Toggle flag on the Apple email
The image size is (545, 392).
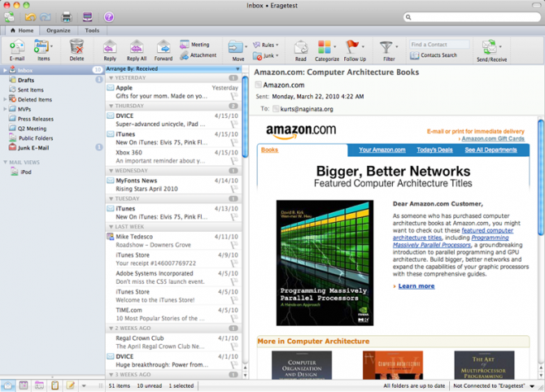pos(233,96)
